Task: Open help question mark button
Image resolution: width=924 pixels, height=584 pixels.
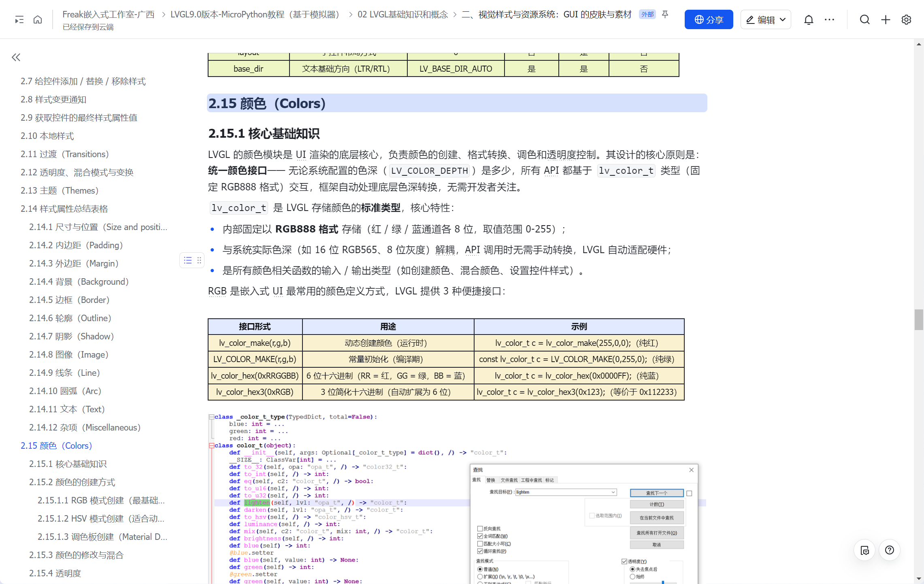Action: tap(889, 550)
